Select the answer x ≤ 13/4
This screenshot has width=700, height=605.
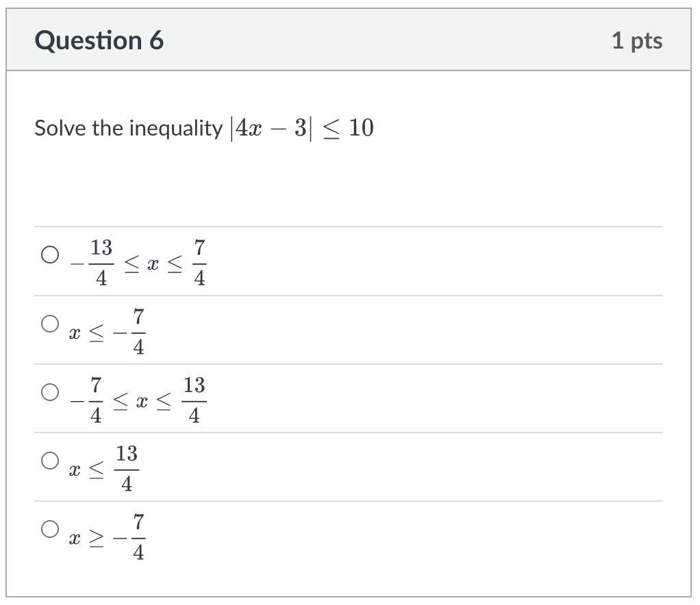pyautogui.click(x=49, y=460)
